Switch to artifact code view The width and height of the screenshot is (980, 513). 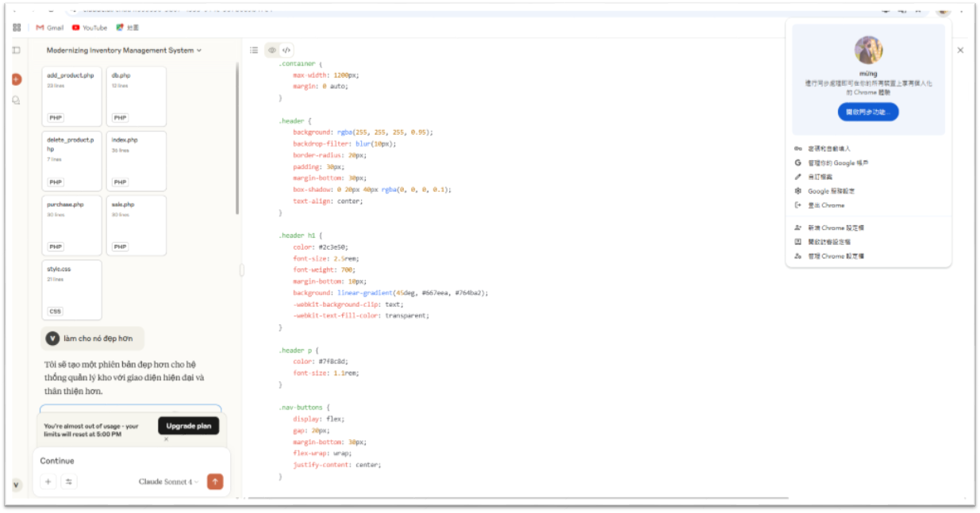click(x=286, y=50)
